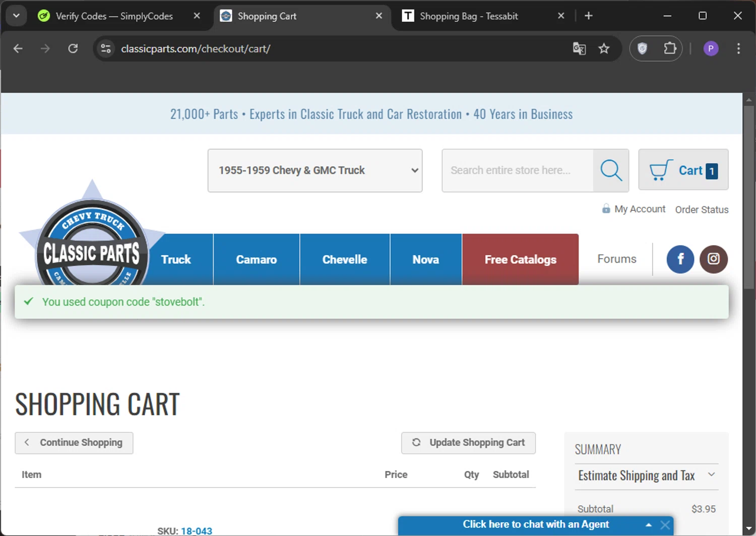Open the Camaro menu
Viewport: 756px width, 536px height.
click(x=257, y=260)
